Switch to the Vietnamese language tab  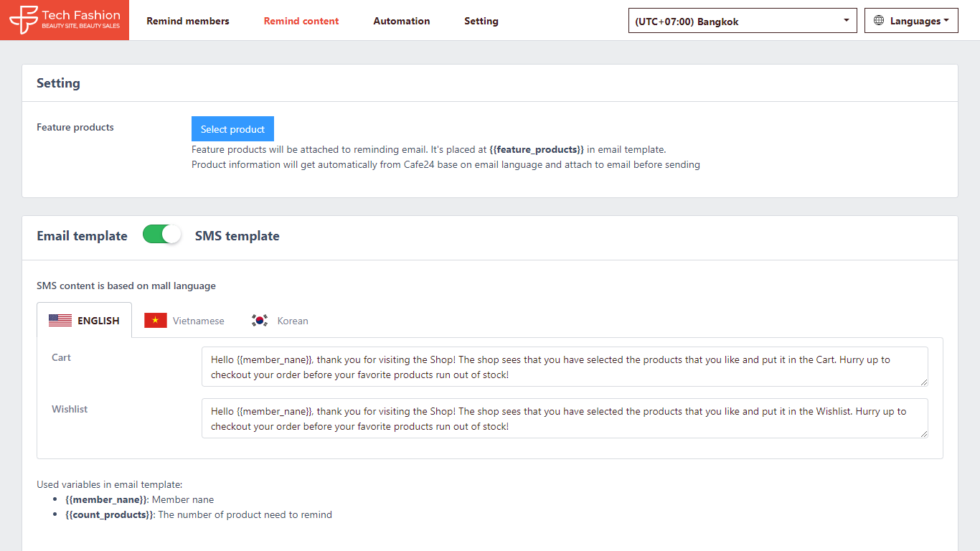point(198,321)
